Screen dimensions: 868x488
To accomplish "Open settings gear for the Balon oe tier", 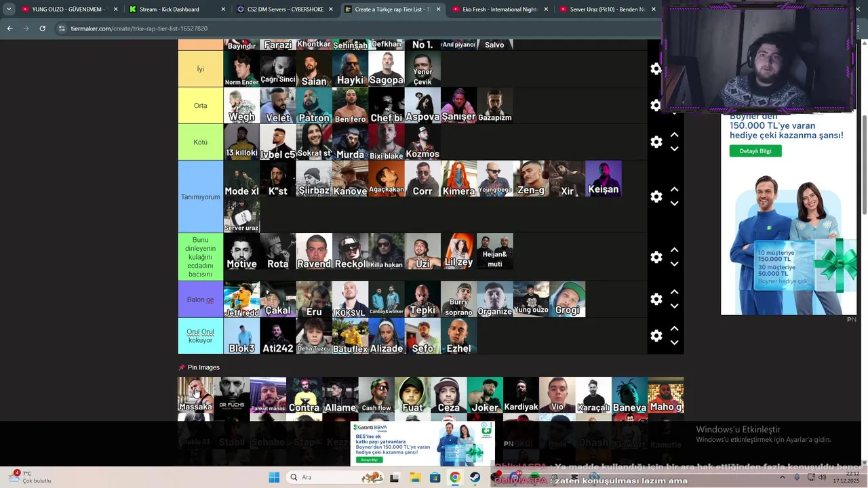I will tap(656, 299).
